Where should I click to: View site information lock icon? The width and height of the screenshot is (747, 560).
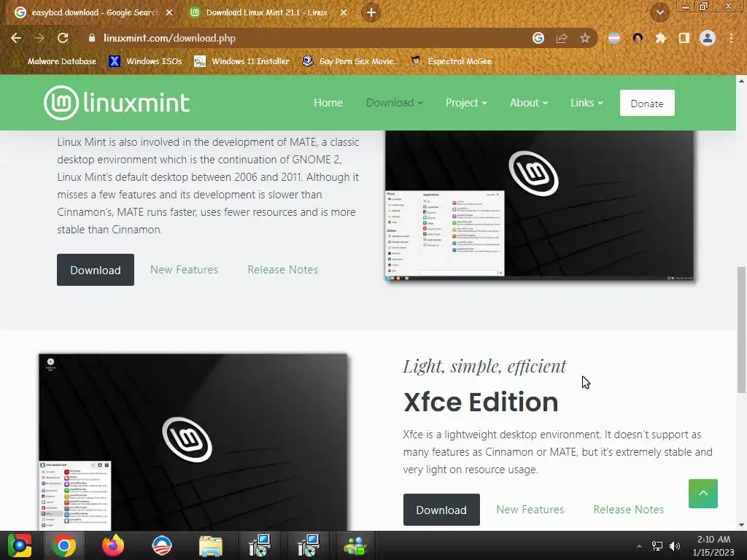(x=92, y=38)
